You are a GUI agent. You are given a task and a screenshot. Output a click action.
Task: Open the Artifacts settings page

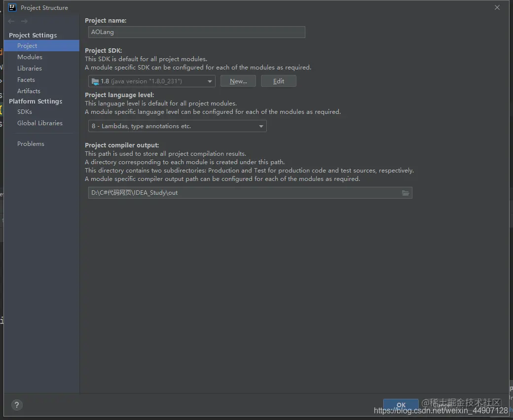click(x=41, y=91)
